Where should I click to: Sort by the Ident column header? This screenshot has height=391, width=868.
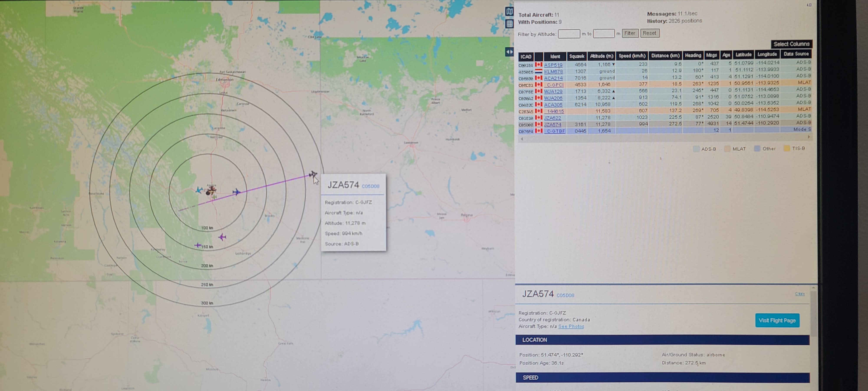click(x=555, y=56)
